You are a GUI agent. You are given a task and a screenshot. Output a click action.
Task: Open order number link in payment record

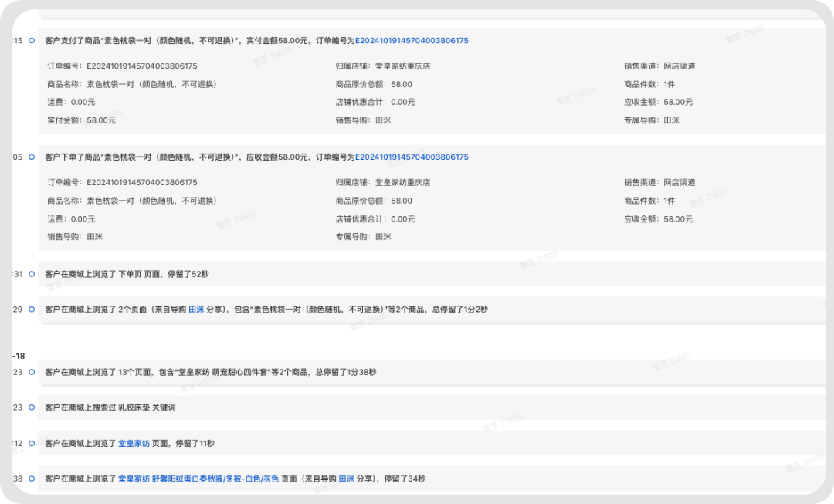point(412,40)
